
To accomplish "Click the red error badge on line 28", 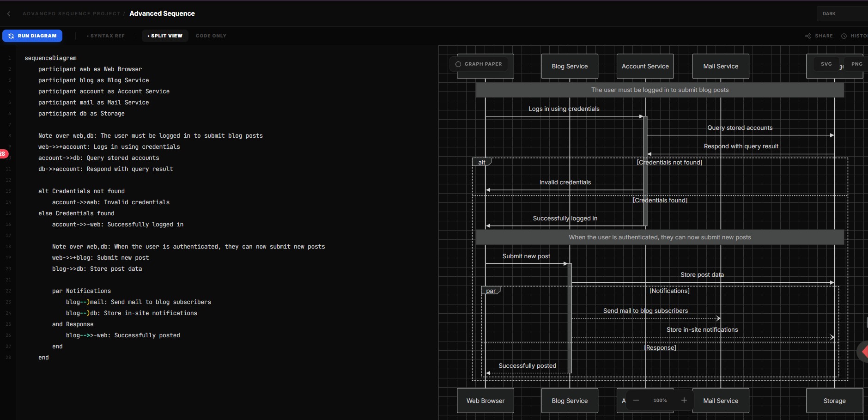I will tap(3, 153).
